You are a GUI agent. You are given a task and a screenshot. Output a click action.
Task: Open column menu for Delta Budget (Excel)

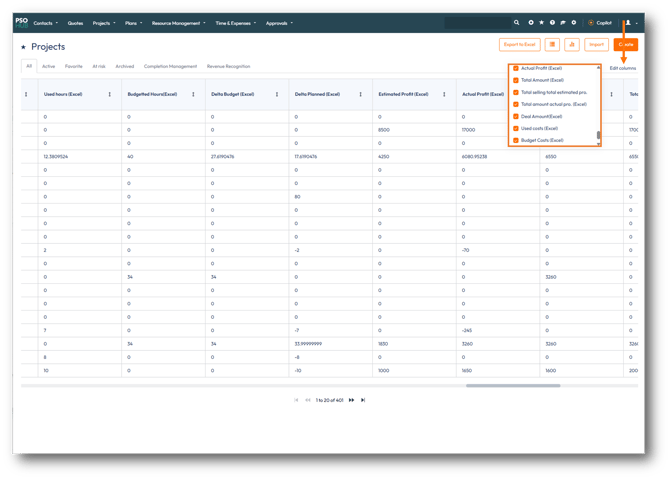pyautogui.click(x=277, y=94)
